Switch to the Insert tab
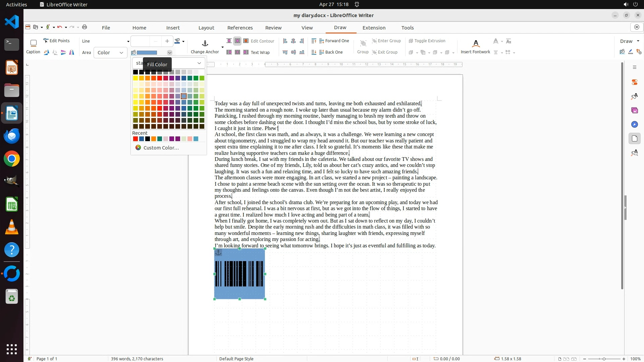644x362 pixels. 173,28
